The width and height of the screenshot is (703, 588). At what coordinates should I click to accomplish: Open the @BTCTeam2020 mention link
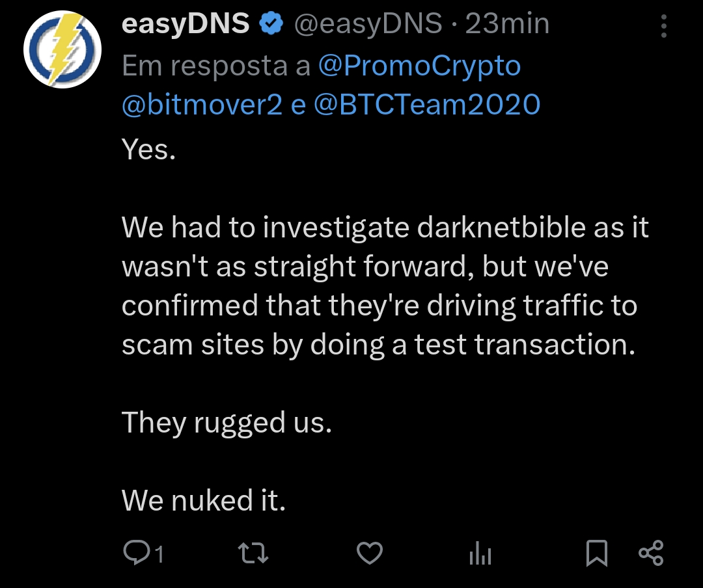click(427, 105)
